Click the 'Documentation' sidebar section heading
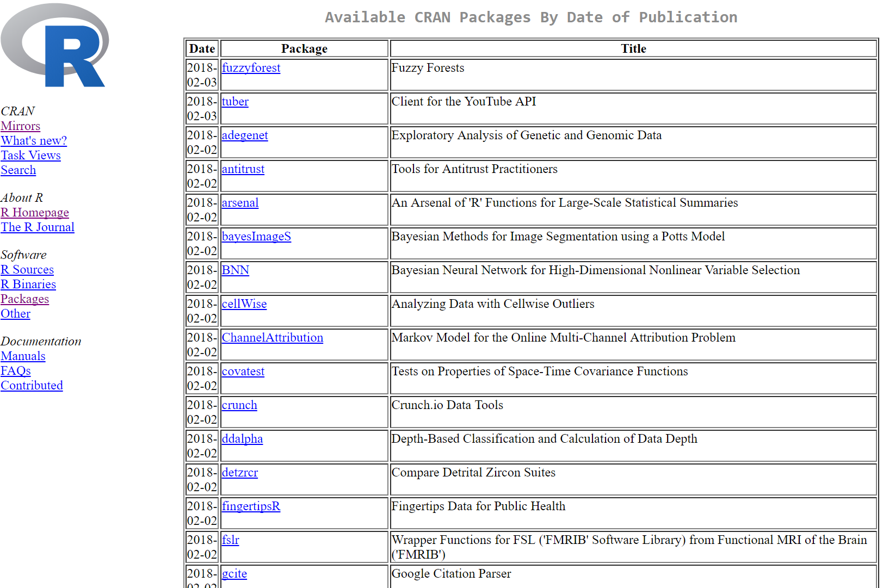The image size is (883, 588). pyautogui.click(x=41, y=341)
